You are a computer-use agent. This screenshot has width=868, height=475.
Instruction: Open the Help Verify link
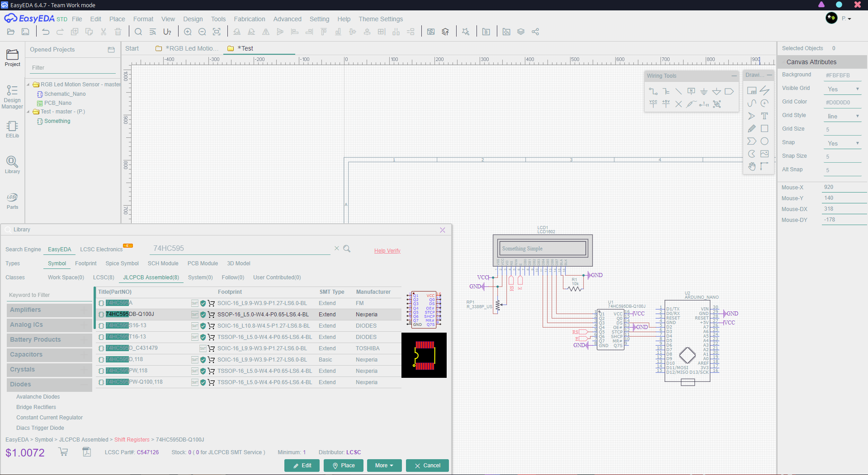[387, 251]
